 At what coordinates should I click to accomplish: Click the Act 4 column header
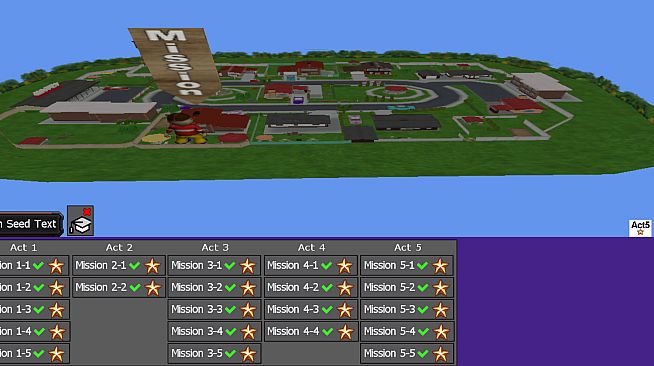click(x=311, y=248)
